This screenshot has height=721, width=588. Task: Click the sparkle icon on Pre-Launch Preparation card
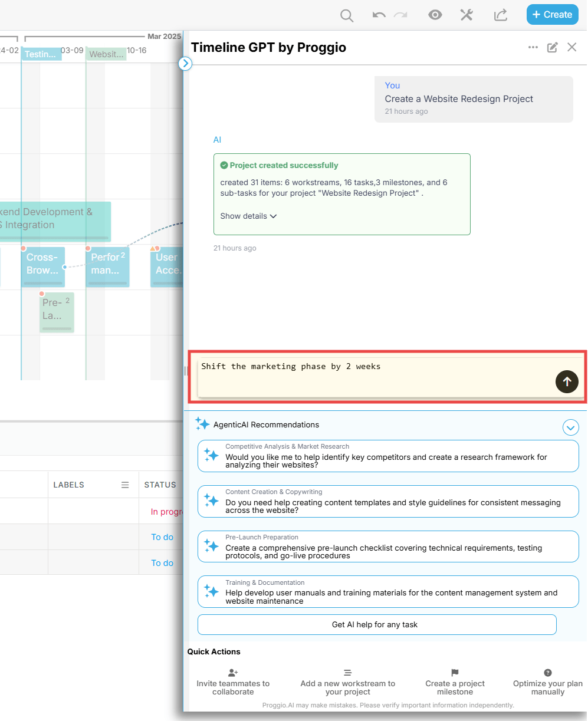211,546
